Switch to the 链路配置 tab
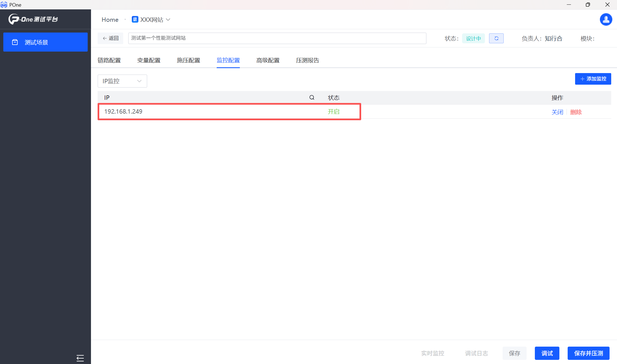Screen dimensions: 617x364 (x=109, y=60)
